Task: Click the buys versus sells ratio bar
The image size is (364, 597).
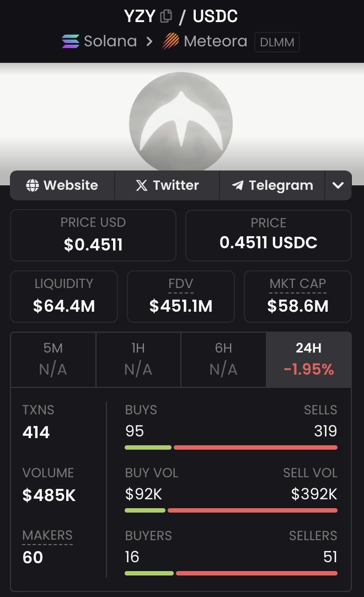Action: pos(231,447)
